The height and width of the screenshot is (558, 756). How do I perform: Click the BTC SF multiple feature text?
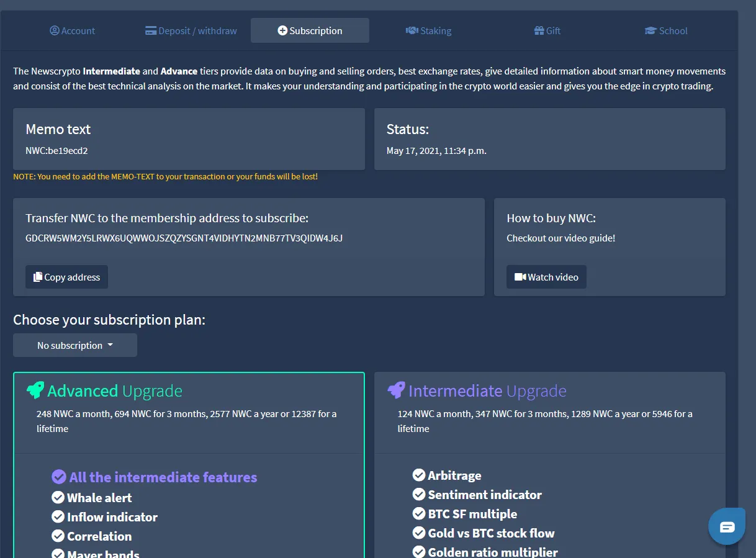[472, 514]
